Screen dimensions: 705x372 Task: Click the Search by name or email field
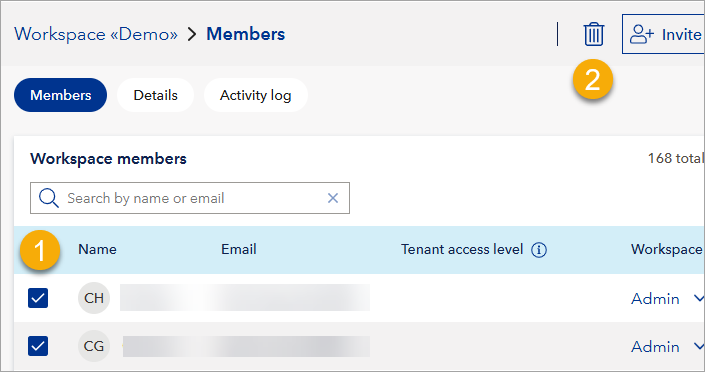coord(190,198)
